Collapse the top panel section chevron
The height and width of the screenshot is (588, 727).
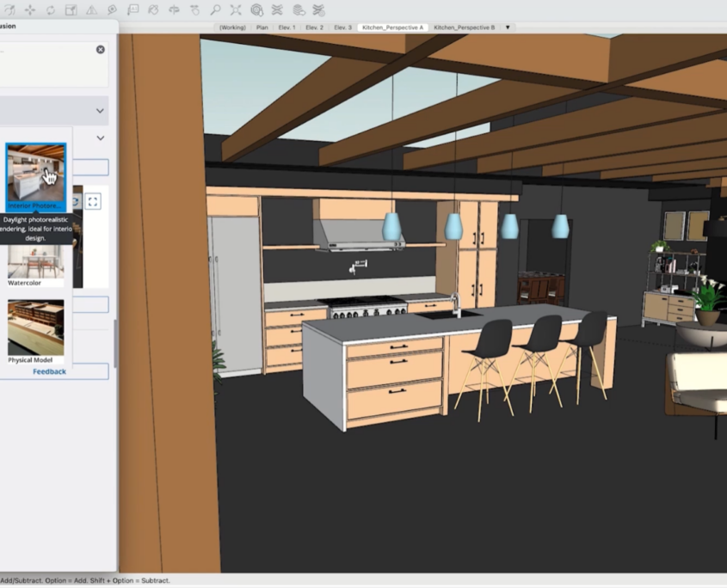(x=100, y=110)
